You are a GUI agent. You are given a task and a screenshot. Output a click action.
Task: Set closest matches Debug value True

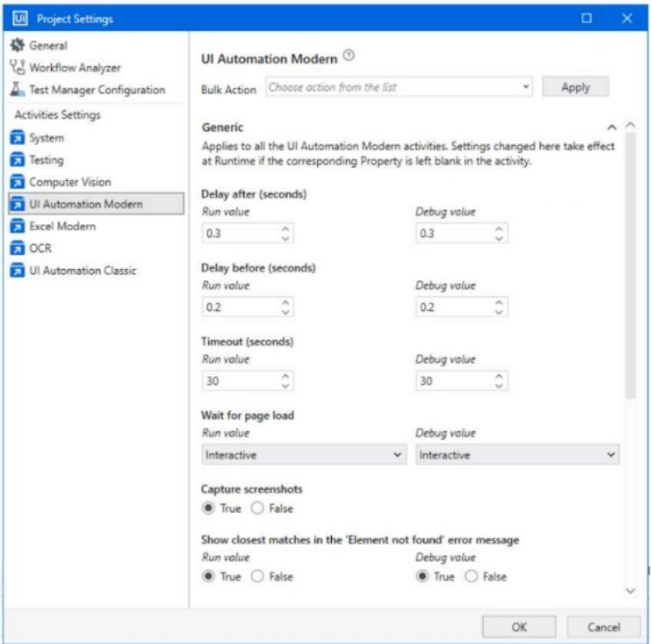click(423, 576)
